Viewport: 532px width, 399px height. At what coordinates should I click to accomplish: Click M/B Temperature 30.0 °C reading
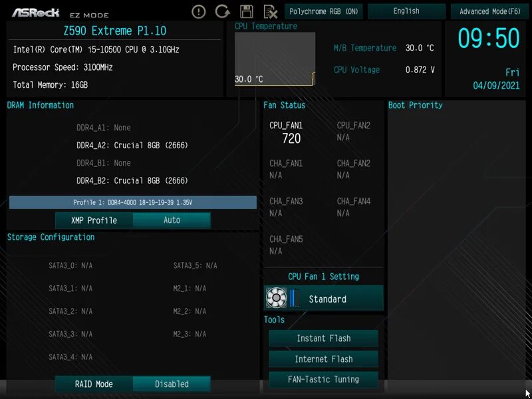click(x=384, y=48)
